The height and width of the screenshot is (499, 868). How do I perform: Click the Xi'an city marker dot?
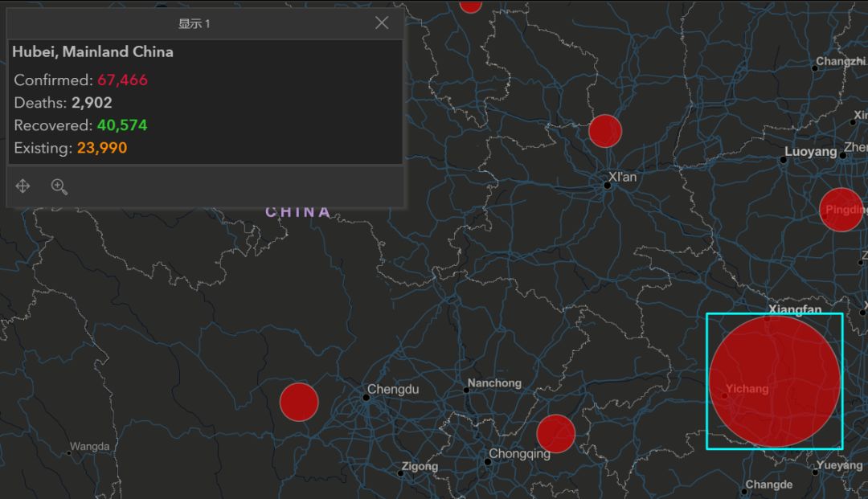coord(608,186)
